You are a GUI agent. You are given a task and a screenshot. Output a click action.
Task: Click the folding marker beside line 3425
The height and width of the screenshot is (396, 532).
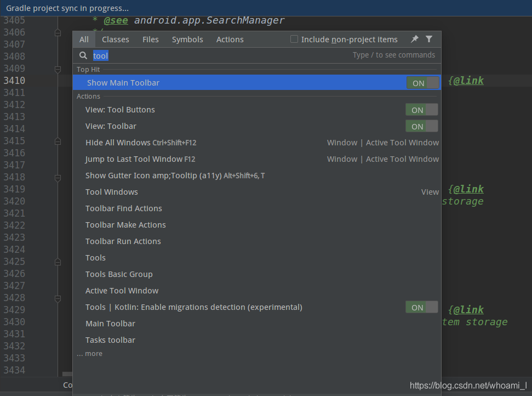tap(58, 262)
